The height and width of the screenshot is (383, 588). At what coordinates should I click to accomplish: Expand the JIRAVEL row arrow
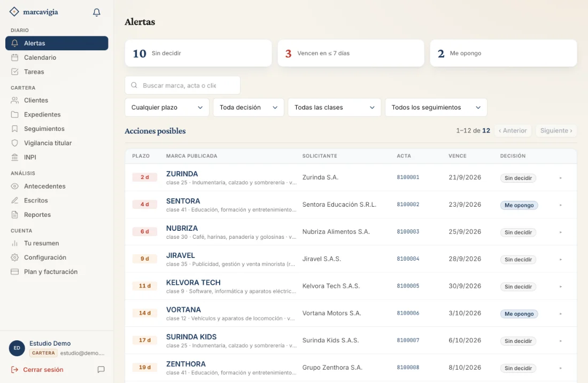[561, 259]
